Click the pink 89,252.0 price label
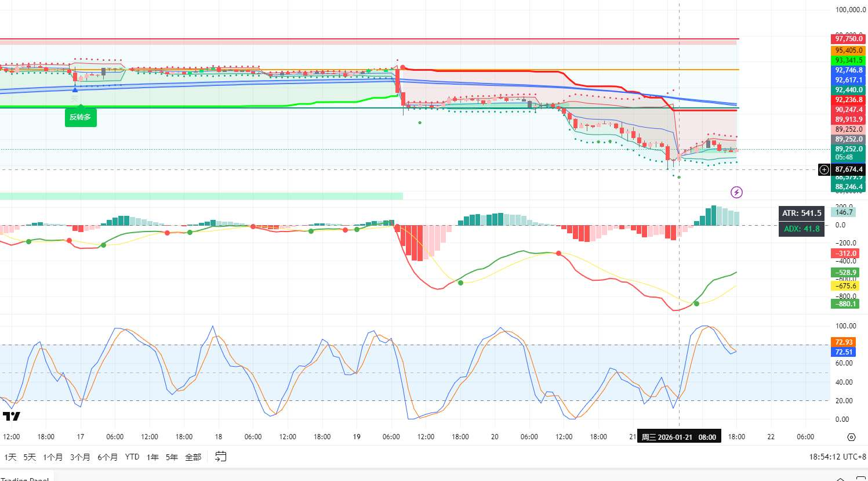This screenshot has height=481, width=868. click(848, 129)
